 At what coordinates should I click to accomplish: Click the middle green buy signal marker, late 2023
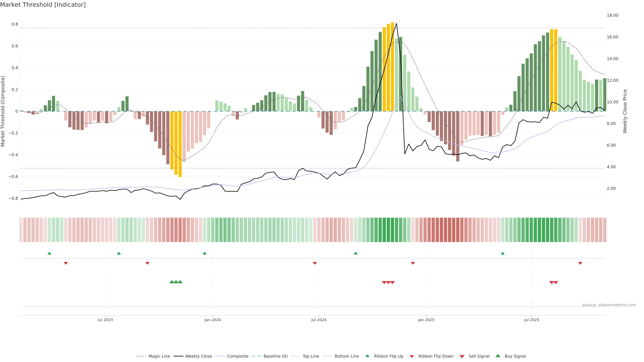[x=176, y=282]
